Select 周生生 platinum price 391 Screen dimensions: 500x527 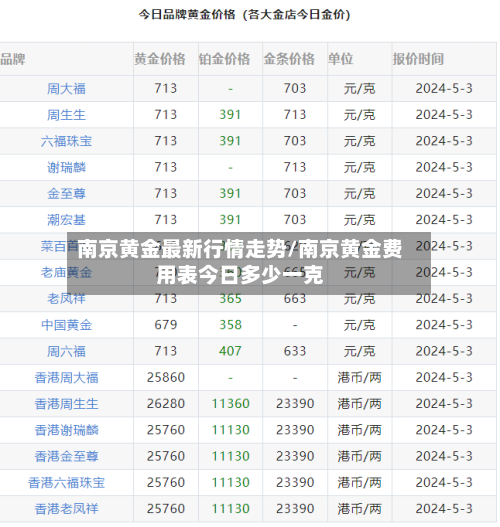(230, 115)
